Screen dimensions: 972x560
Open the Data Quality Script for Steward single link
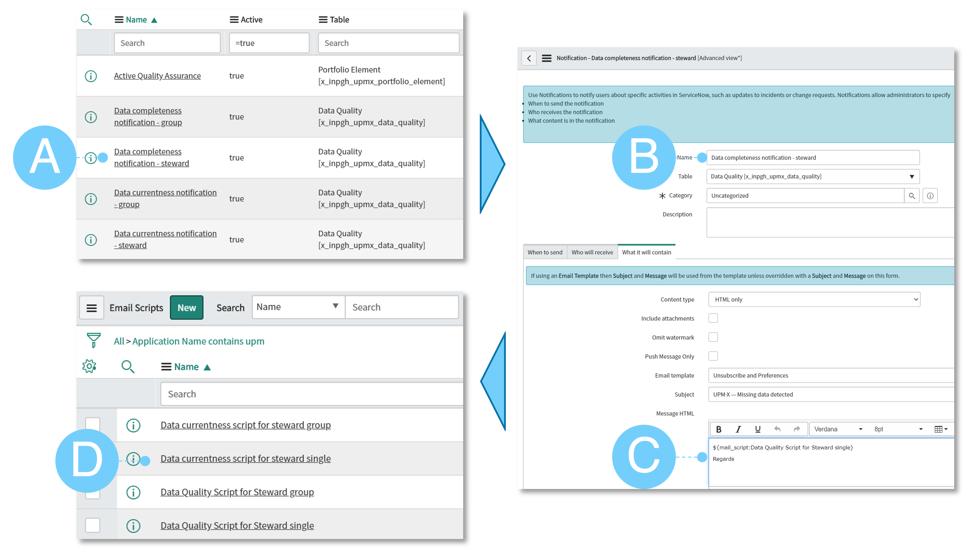click(237, 525)
